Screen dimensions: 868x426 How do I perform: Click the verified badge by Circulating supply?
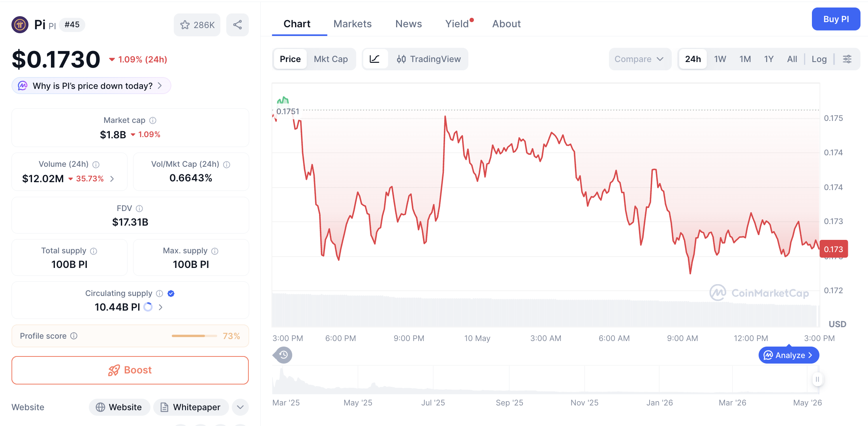(x=171, y=293)
